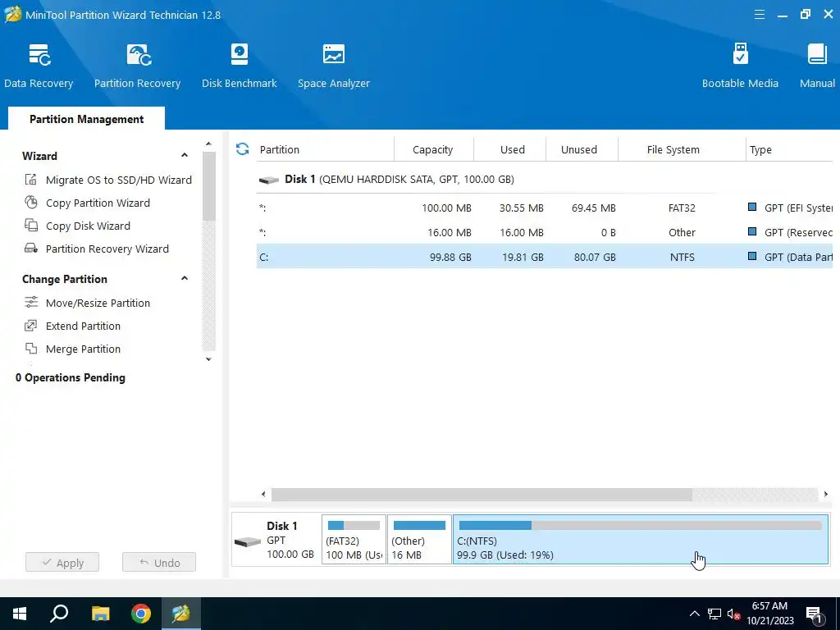Image resolution: width=840 pixels, height=630 pixels.
Task: Click the Undo button
Action: [x=159, y=562]
